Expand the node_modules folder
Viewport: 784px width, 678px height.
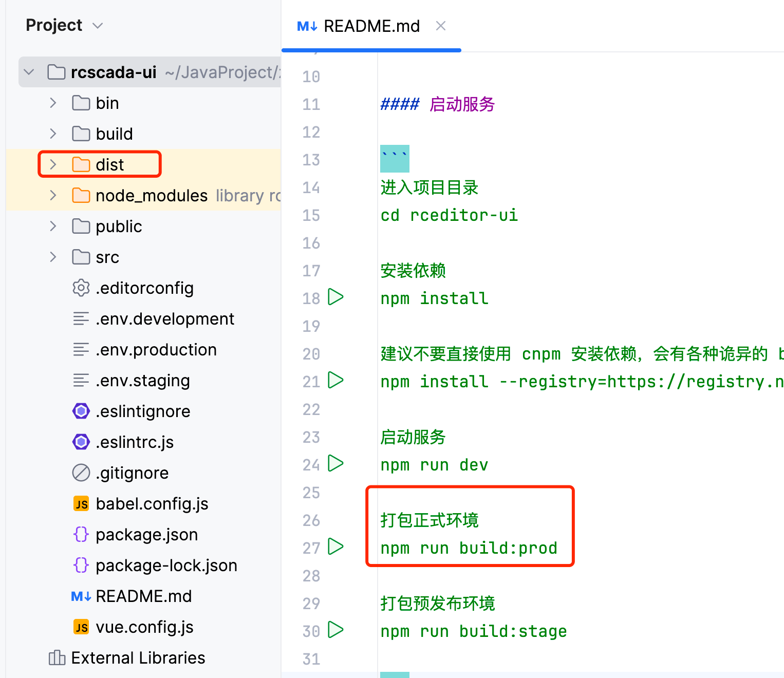click(x=53, y=195)
